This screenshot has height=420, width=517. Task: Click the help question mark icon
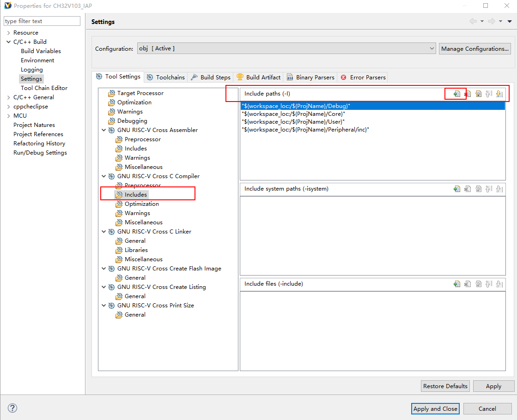(12, 408)
